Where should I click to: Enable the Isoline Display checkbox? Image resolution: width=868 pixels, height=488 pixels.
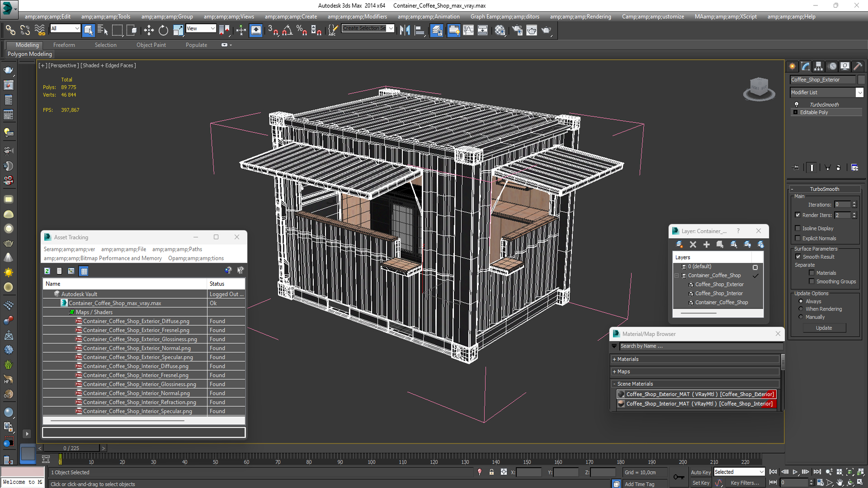(x=797, y=228)
